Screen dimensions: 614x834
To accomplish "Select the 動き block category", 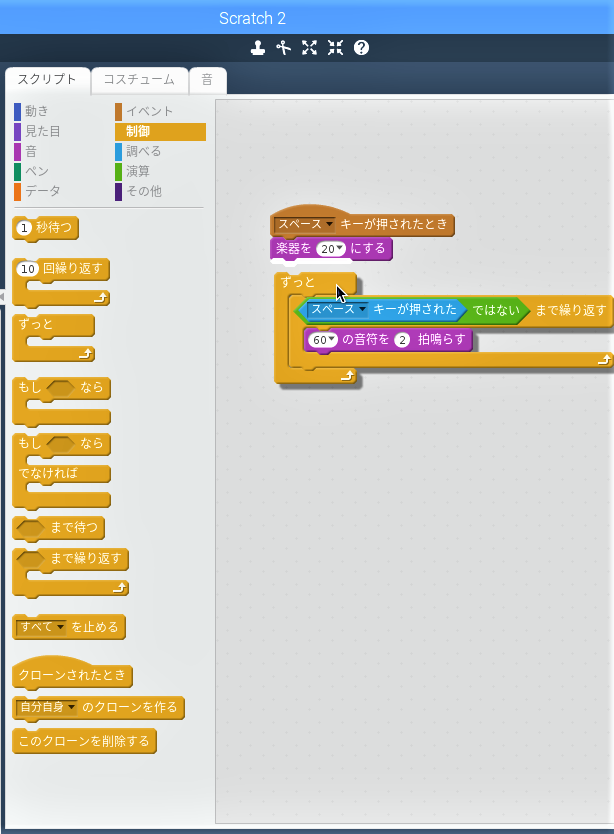I will coord(36,111).
